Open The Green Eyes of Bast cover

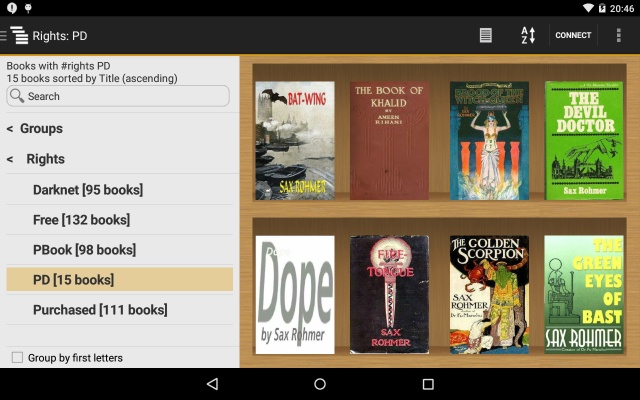pyautogui.click(x=584, y=295)
